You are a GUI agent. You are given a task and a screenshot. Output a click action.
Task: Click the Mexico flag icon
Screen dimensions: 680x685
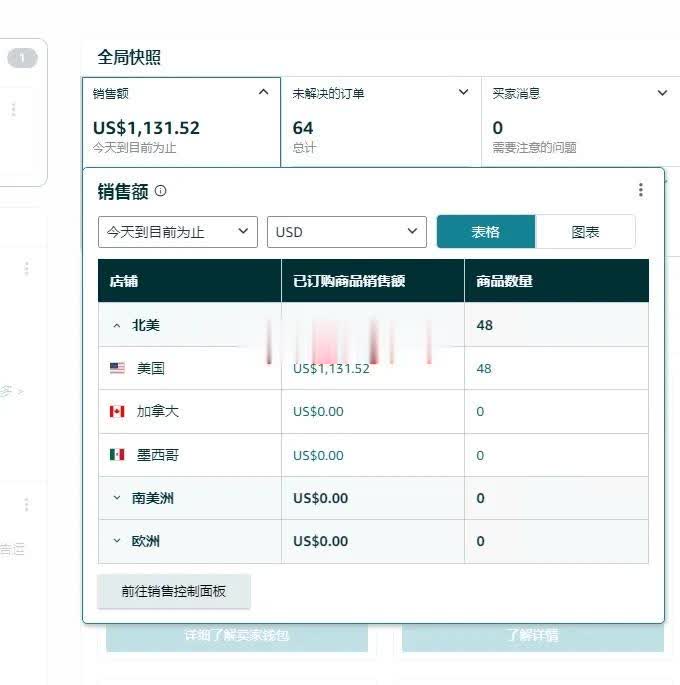[117, 455]
